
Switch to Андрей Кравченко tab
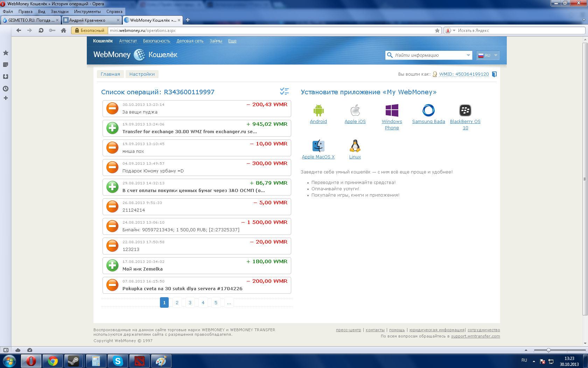(92, 20)
